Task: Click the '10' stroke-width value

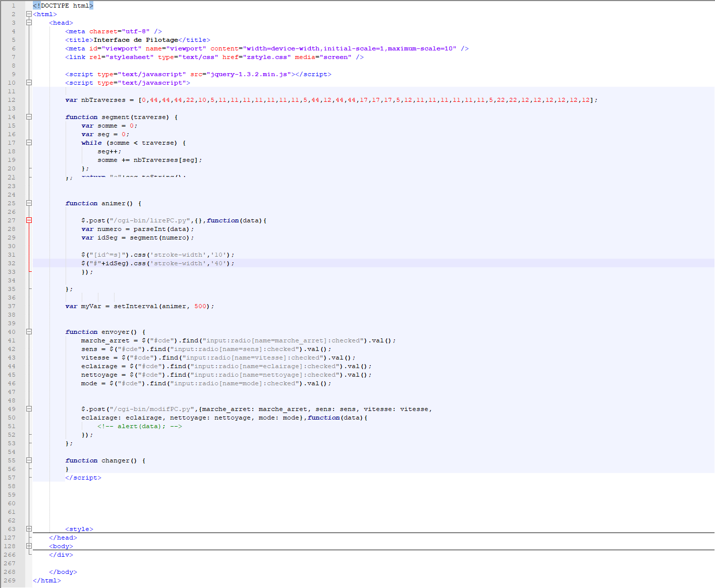Action: 218,255
